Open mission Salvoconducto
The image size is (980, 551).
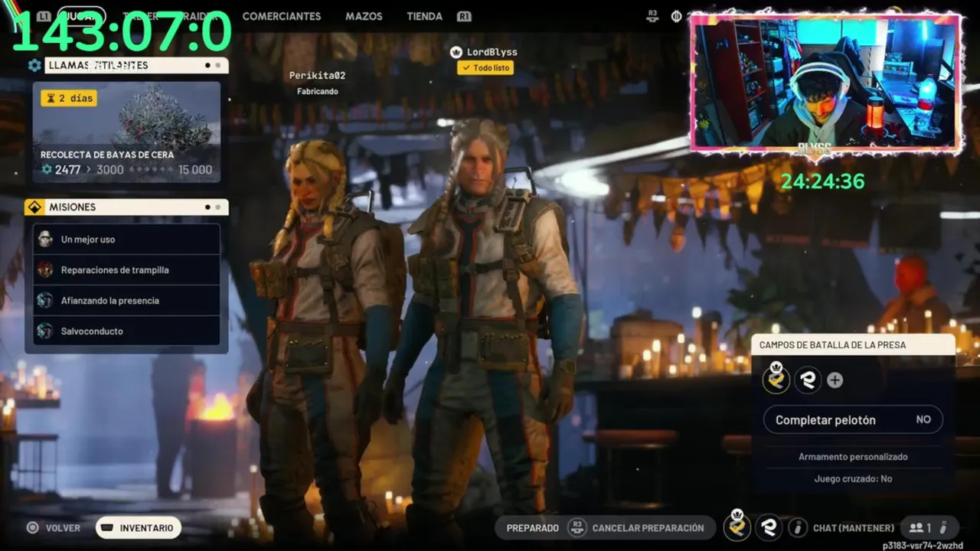126,331
